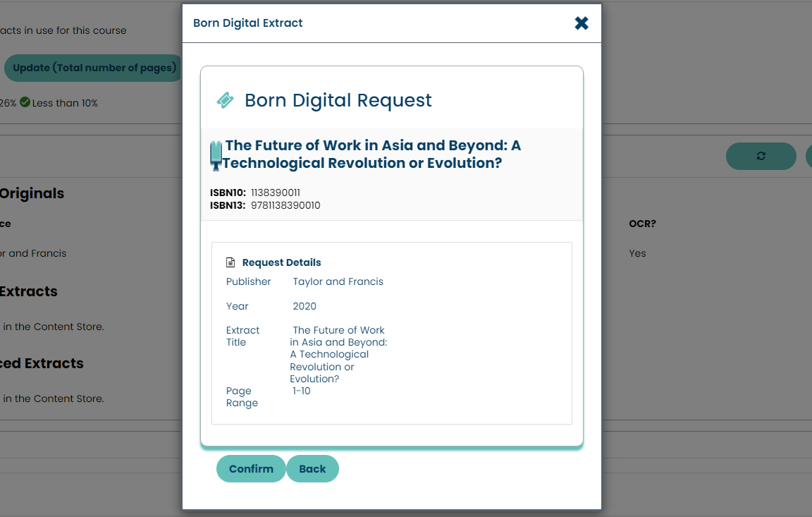The height and width of the screenshot is (517, 812).
Task: Click the green checkmark beside Less than 10%
Action: point(25,103)
